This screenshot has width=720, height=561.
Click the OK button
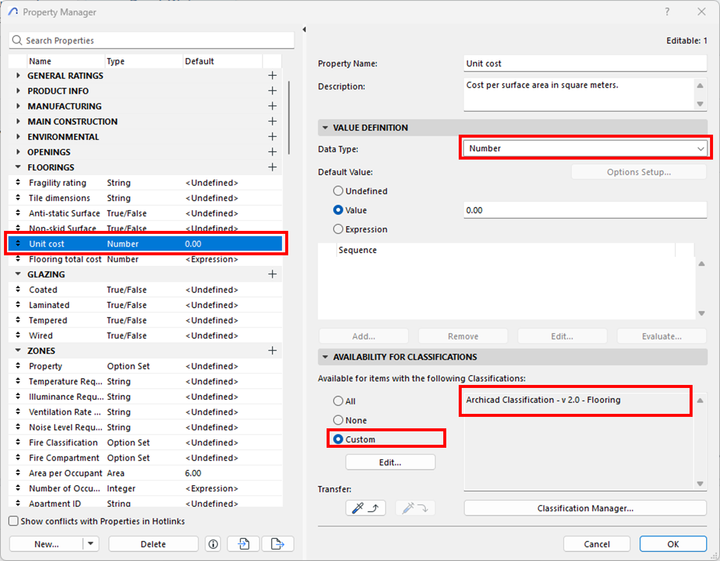click(673, 544)
